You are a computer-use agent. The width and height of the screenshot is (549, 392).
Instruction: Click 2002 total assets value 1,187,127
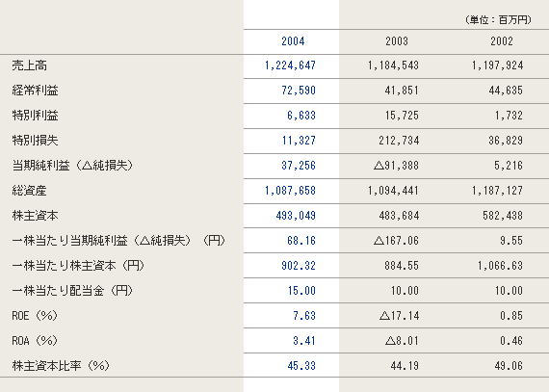(498, 191)
